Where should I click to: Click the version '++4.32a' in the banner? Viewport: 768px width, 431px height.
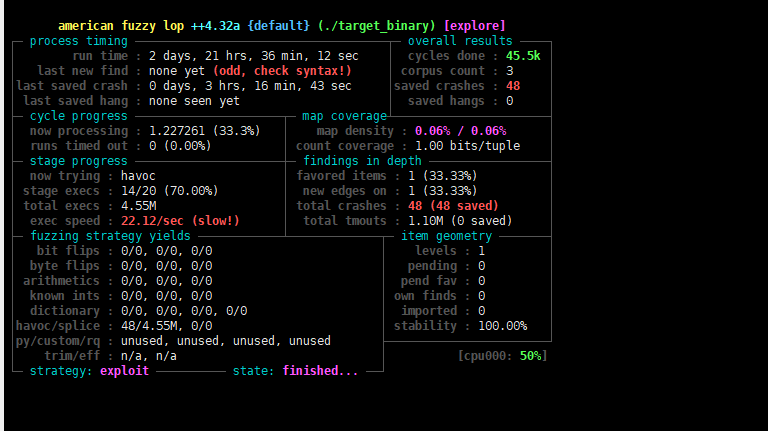216,26
